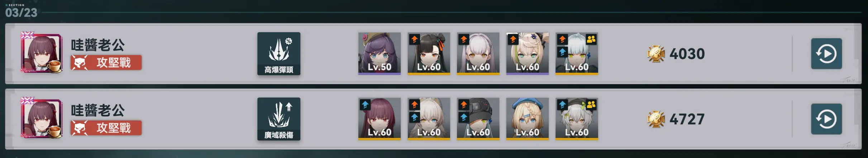Click the gold medal icon beside 4727
The width and height of the screenshot is (868, 158).
(x=656, y=119)
